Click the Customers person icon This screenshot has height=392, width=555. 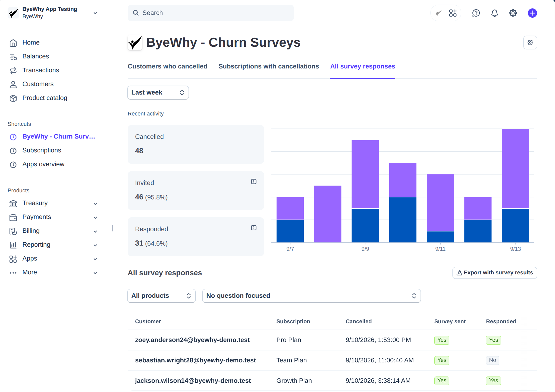click(13, 84)
